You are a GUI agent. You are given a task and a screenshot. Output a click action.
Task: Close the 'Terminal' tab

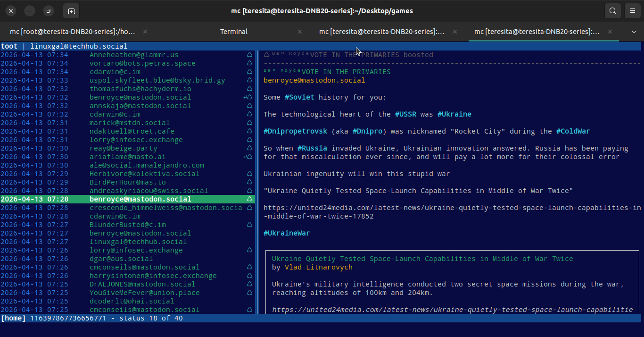[x=300, y=32]
